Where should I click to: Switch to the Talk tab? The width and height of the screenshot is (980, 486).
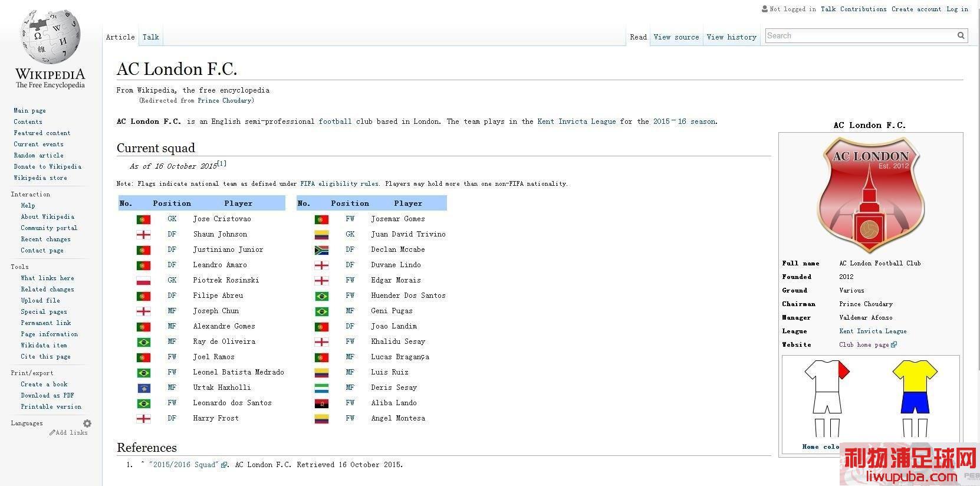[x=151, y=37]
